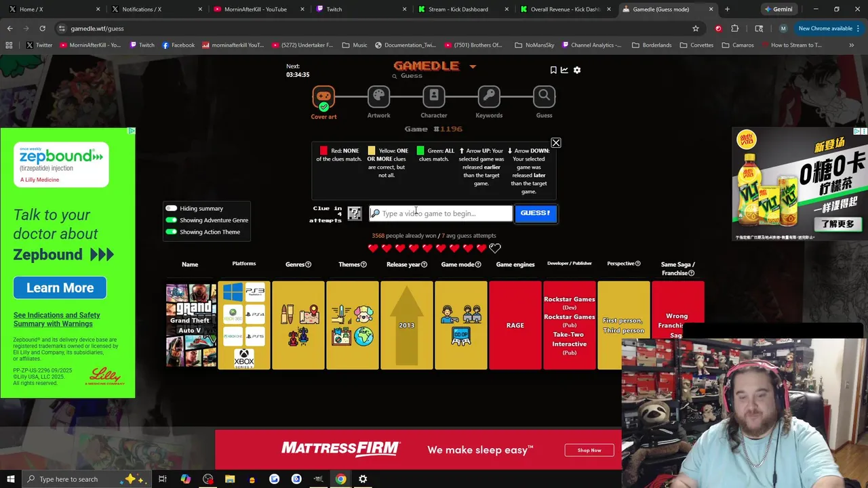
Task: Toggle the Showing Action Theme switch
Action: pyautogui.click(x=171, y=232)
